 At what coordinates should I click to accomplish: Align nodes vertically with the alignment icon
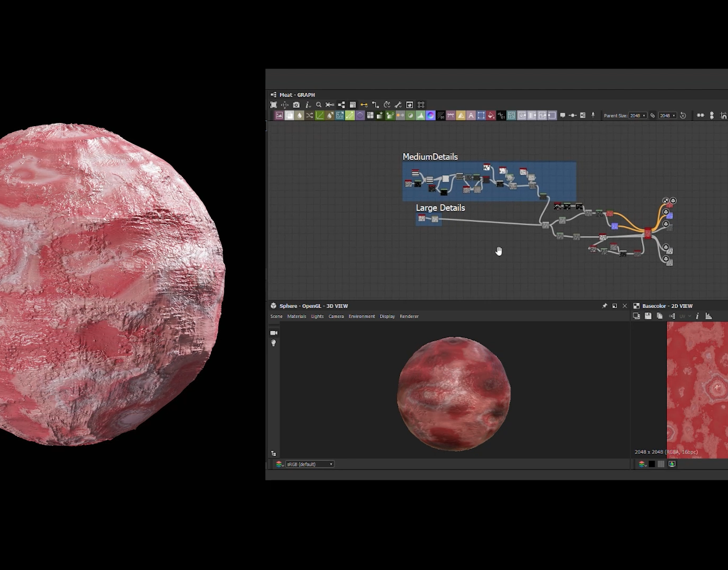(712, 115)
